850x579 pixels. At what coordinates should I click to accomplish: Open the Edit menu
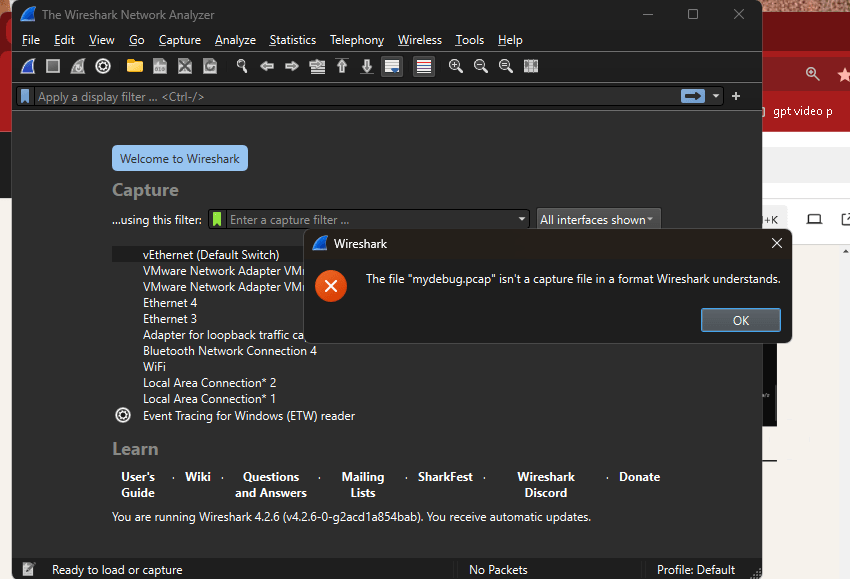coord(64,40)
